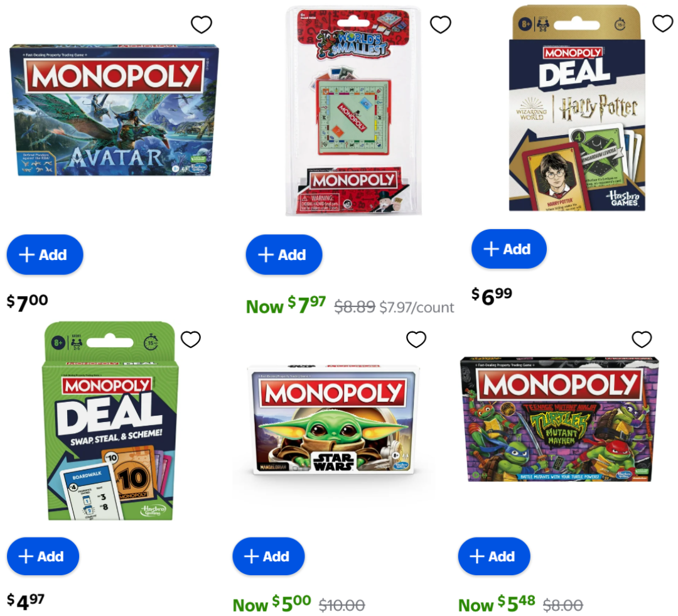678x616 pixels.
Task: Open the Monopoly Avatar product image
Action: tap(114, 110)
